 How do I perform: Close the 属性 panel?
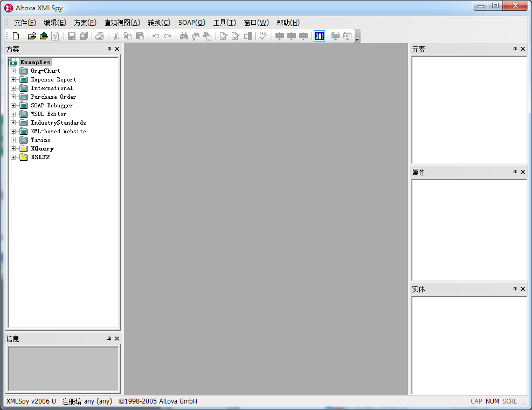click(x=523, y=172)
